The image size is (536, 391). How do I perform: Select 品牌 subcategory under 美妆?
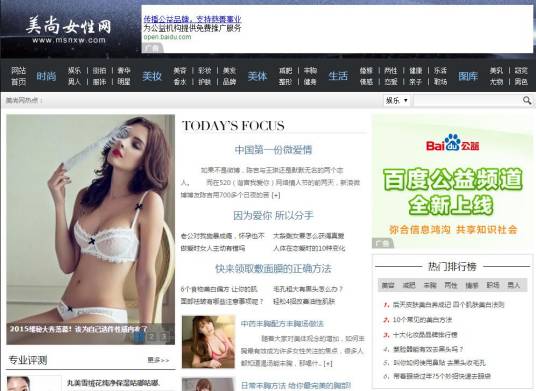[229, 82]
